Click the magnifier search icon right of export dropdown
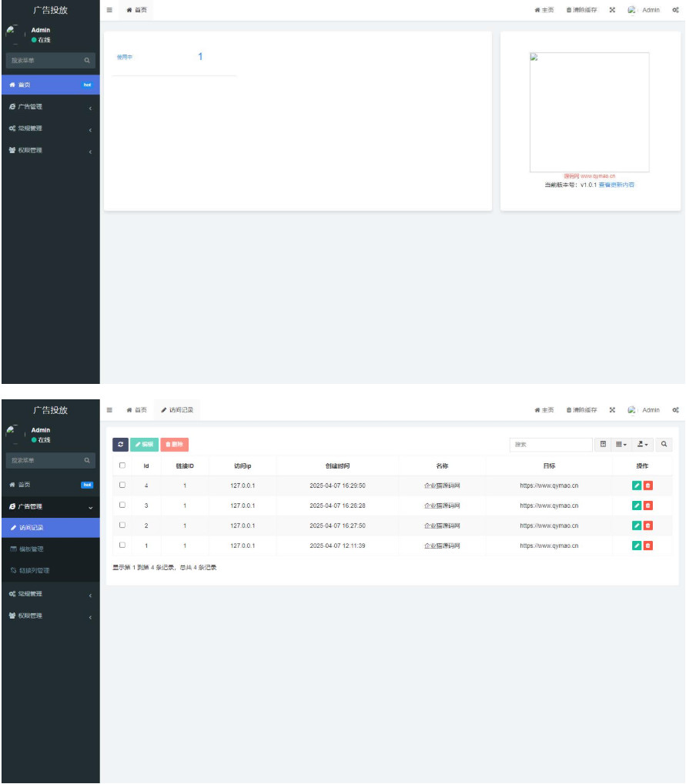 click(x=664, y=444)
